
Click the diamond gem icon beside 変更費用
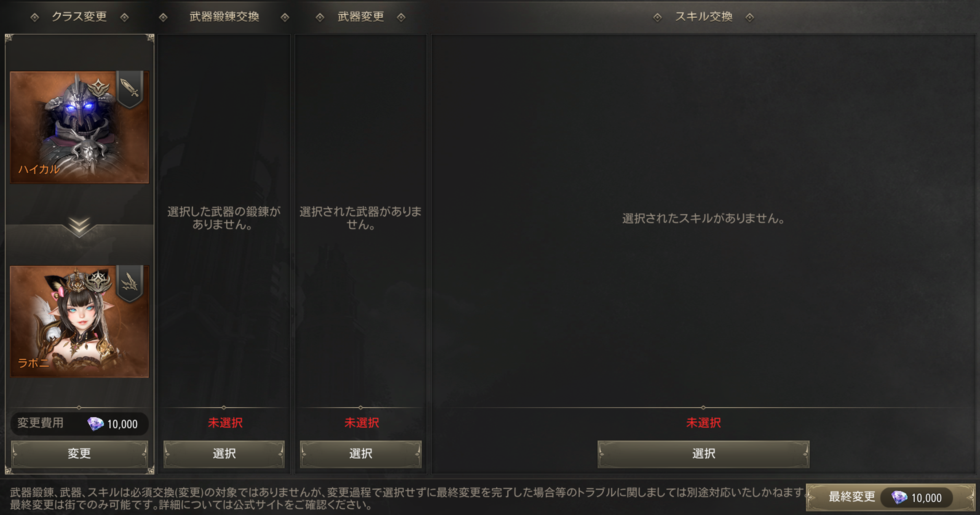(x=95, y=424)
